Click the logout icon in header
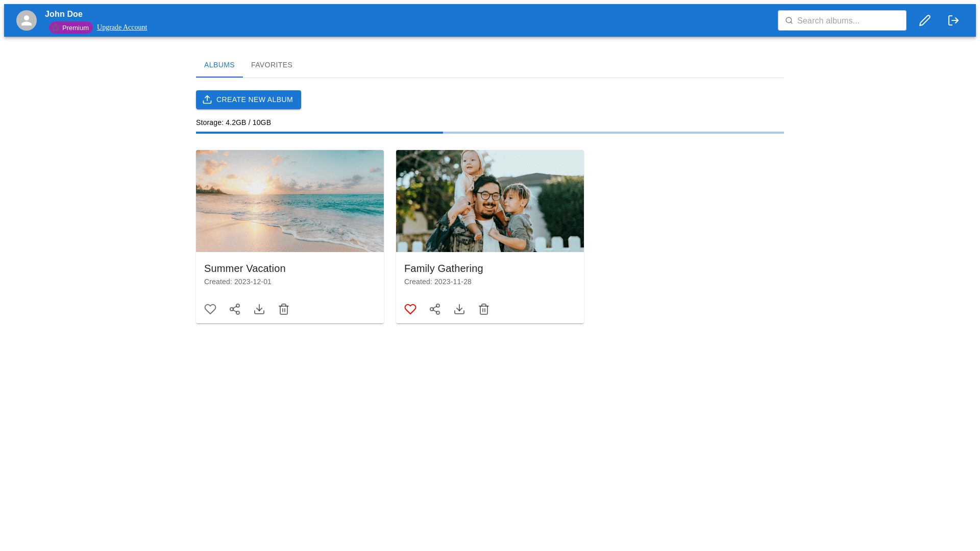The width and height of the screenshot is (980, 551). pyautogui.click(x=953, y=20)
